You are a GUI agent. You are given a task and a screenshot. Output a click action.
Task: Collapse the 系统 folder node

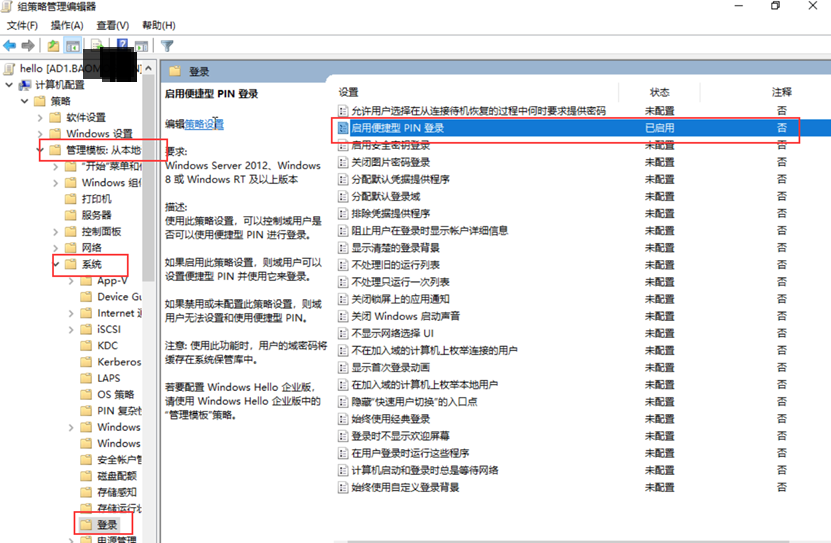(x=55, y=264)
